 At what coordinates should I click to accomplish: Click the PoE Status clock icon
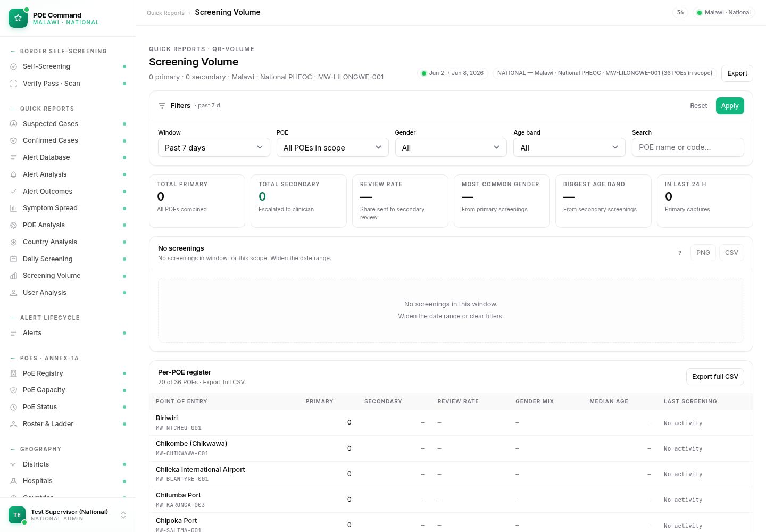(x=14, y=407)
